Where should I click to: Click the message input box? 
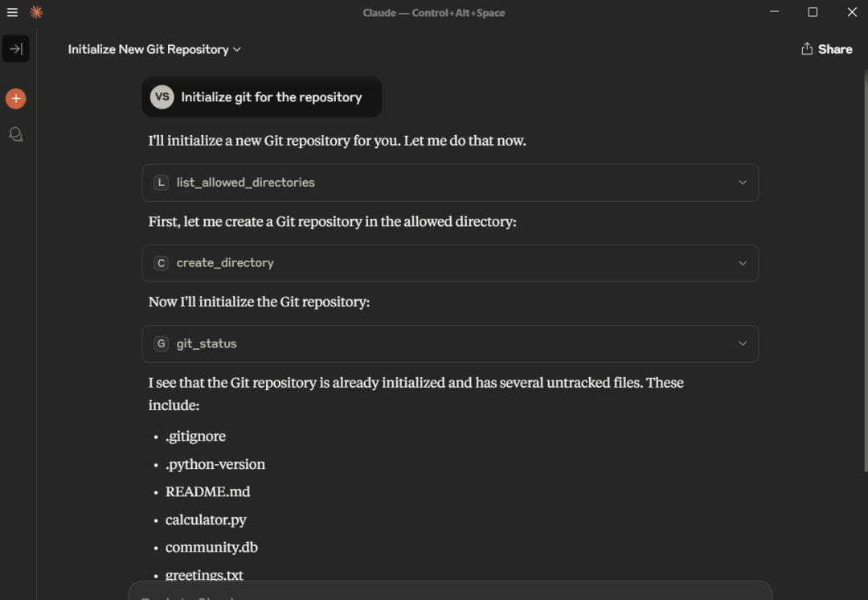pos(450,592)
